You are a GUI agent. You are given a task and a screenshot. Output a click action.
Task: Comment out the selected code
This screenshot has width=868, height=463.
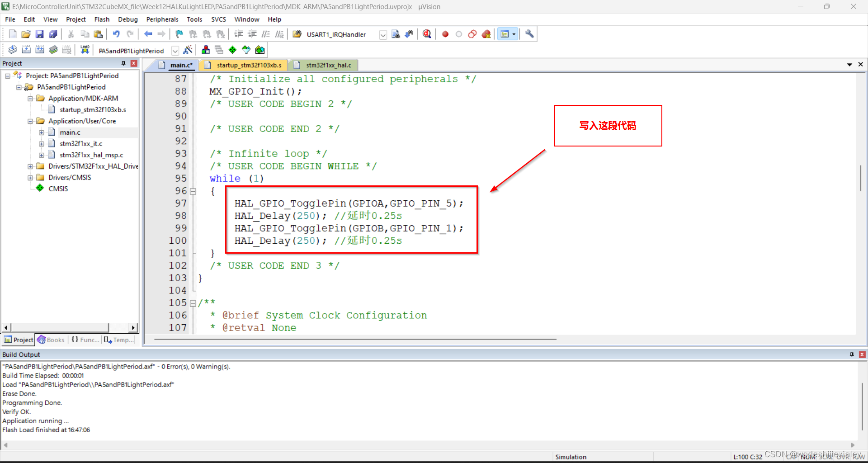(266, 34)
